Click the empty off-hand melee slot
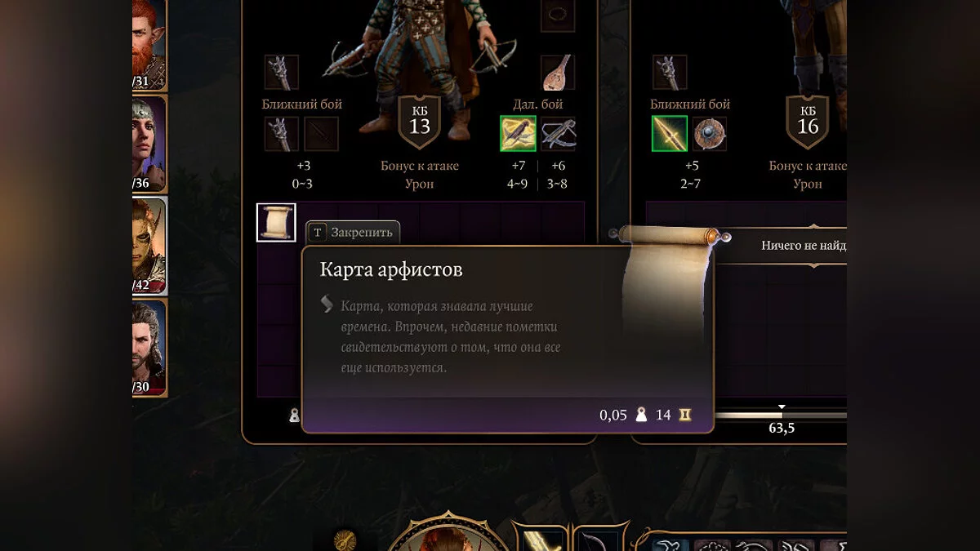This screenshot has width=980, height=551. click(321, 134)
